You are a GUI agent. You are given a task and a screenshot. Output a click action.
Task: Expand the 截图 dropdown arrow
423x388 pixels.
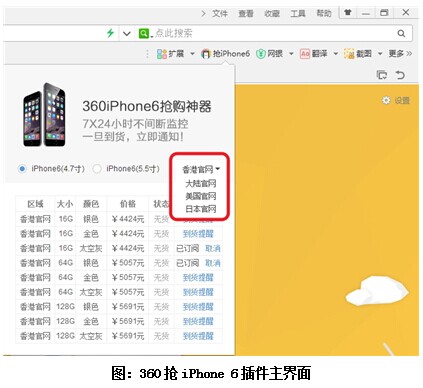click(x=380, y=54)
